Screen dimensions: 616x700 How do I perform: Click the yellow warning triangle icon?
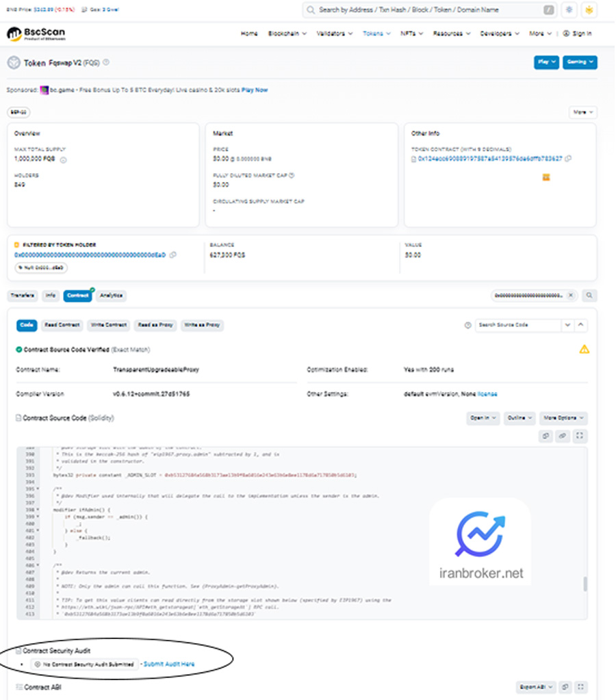[584, 349]
